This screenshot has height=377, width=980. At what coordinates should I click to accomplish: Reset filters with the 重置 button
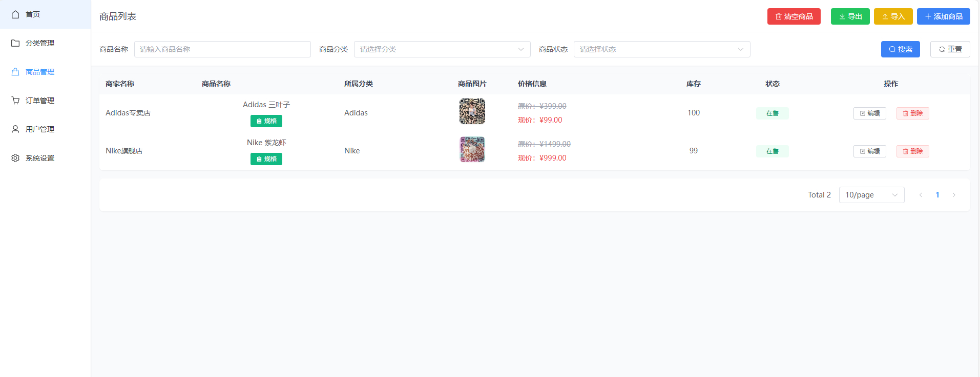coord(950,49)
